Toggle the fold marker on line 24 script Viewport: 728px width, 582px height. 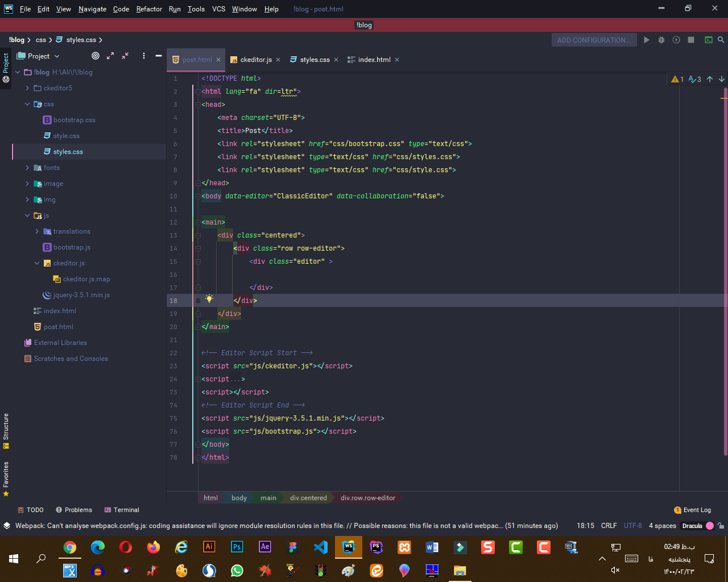198,379
